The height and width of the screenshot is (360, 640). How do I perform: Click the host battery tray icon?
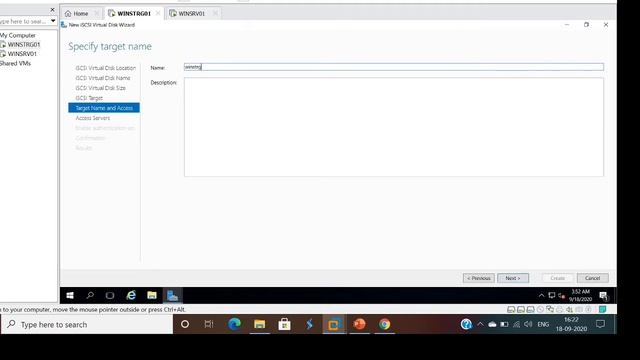(504, 324)
